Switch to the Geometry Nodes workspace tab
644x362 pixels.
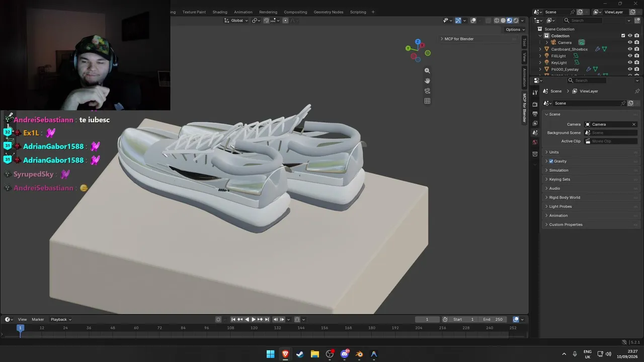(x=329, y=12)
